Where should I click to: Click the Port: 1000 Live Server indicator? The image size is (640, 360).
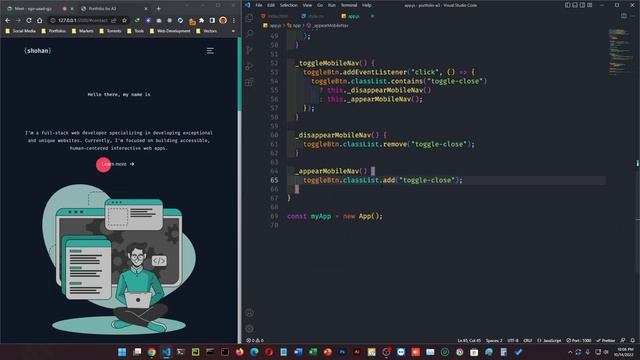(x=579, y=340)
